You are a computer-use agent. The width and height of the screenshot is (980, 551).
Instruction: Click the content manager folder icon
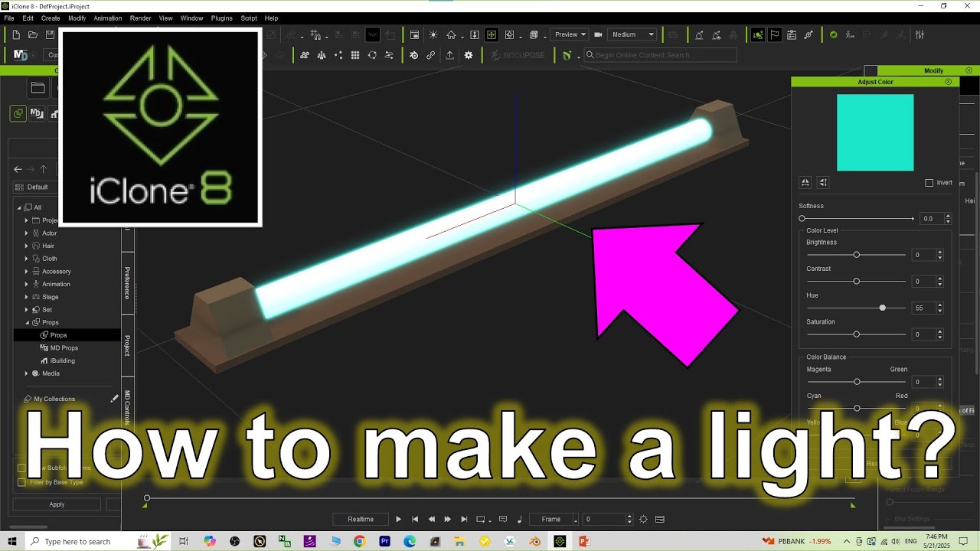[38, 88]
